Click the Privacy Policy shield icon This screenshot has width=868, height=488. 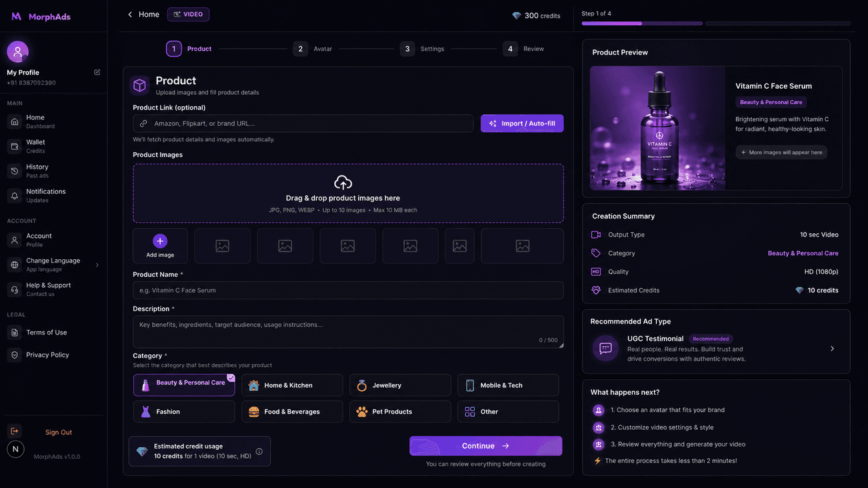point(14,354)
